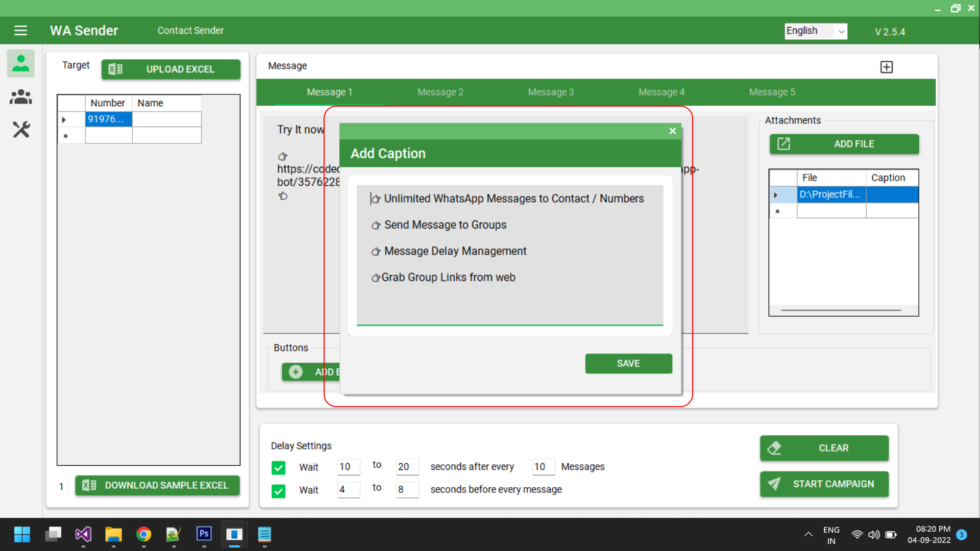The width and height of the screenshot is (980, 551).
Task: Expand the attachment row for D:\ProjectFil...
Action: [776, 195]
